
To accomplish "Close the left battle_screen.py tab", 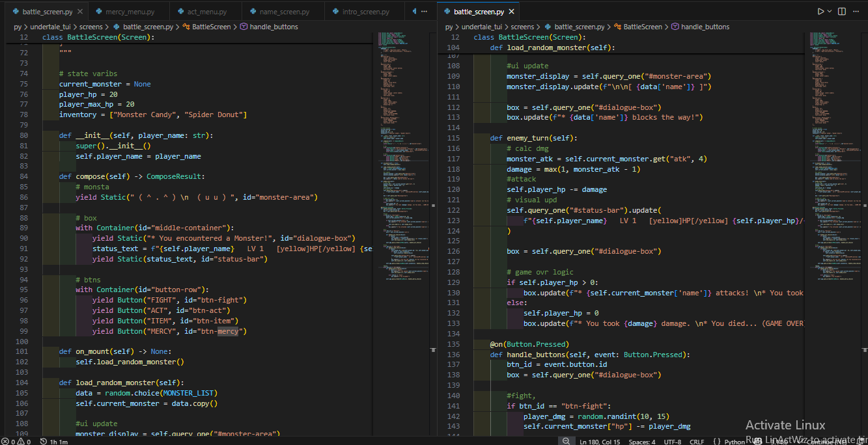I will pos(79,12).
